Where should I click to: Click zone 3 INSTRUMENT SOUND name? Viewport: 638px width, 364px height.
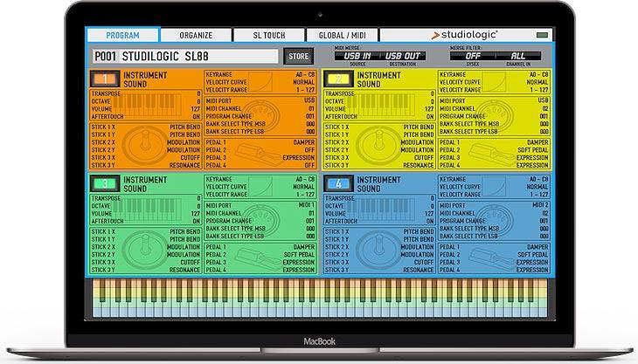tap(145, 184)
